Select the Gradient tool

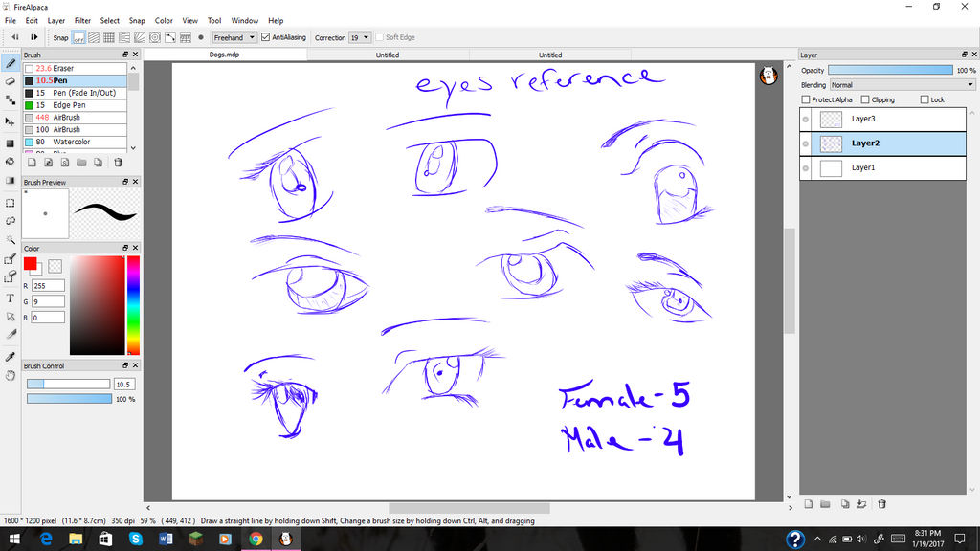click(x=11, y=180)
